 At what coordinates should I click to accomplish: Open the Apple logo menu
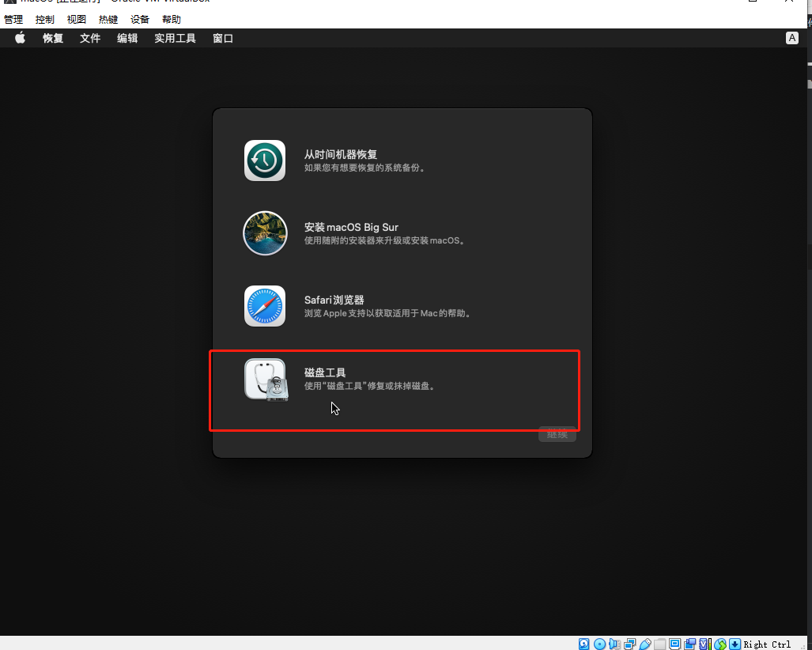[x=21, y=38]
